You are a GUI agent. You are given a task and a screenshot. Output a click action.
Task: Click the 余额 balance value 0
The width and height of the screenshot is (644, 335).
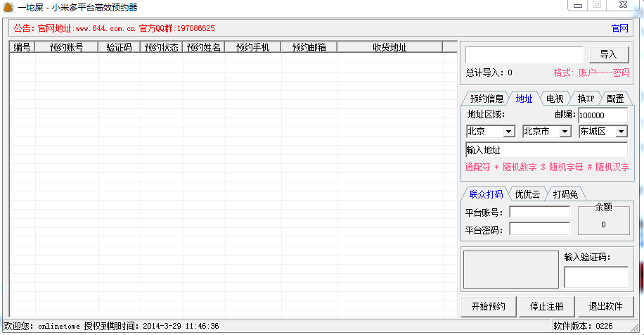pyautogui.click(x=603, y=225)
